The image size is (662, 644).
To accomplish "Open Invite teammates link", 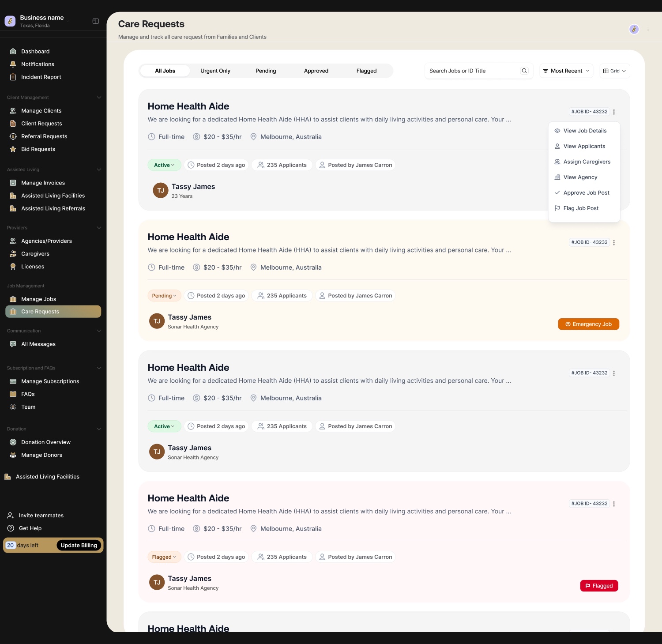I will (36, 516).
